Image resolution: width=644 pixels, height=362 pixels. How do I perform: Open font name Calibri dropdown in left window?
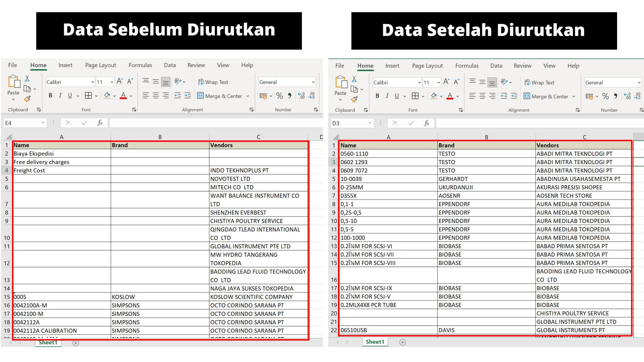click(x=93, y=82)
